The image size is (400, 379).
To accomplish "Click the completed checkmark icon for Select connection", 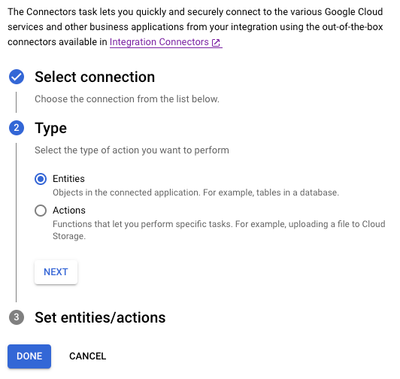I will [x=16, y=77].
